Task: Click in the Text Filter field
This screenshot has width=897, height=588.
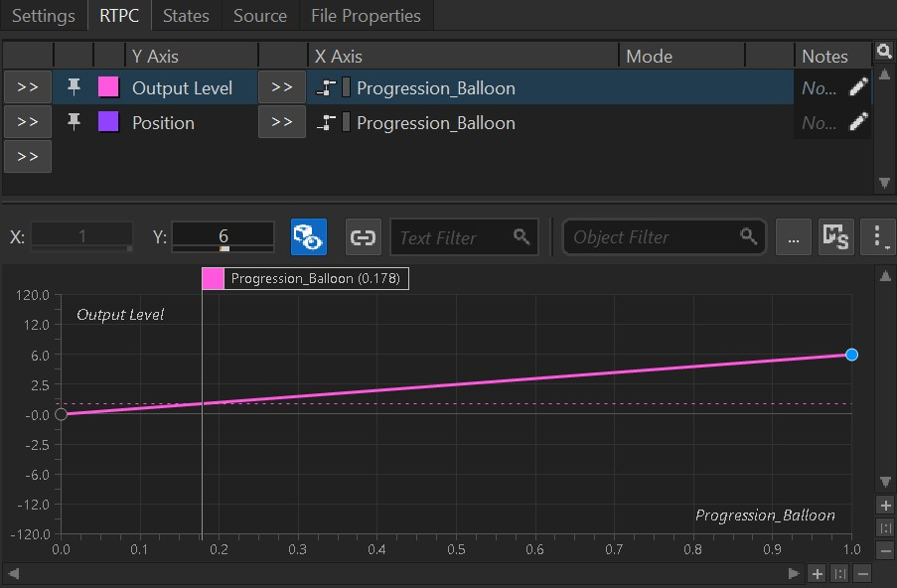Action: [453, 237]
